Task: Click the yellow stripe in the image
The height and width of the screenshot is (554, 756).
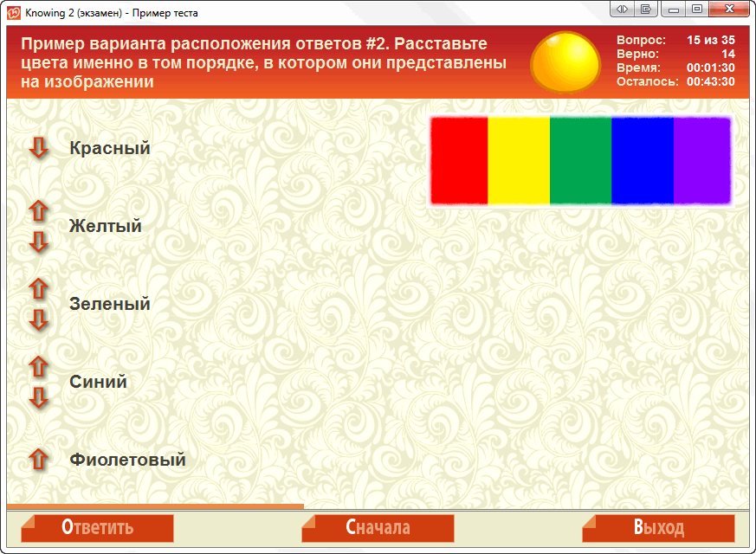Action: point(519,161)
